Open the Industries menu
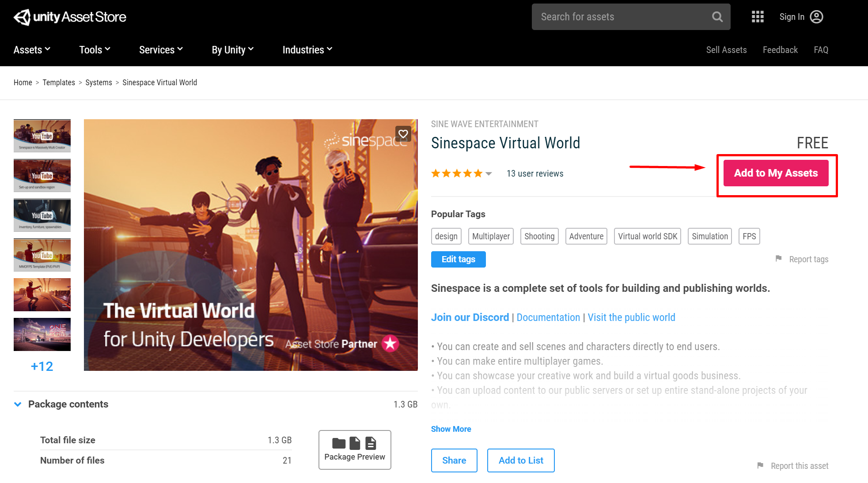868x483 pixels. (x=307, y=50)
